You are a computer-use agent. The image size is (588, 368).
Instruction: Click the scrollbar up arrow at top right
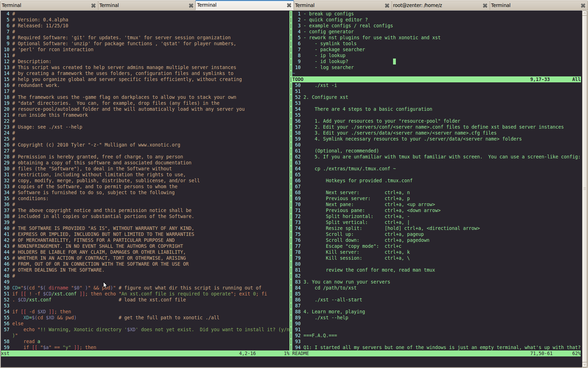pos(584,13)
